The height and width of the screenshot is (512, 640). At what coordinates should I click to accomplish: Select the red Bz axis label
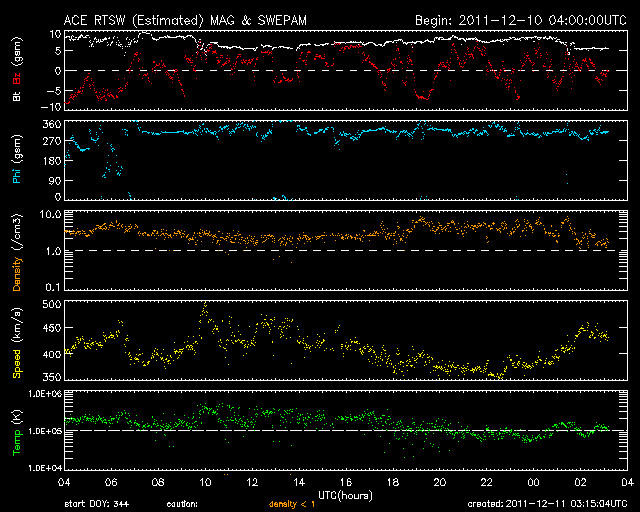pyautogui.click(x=16, y=79)
